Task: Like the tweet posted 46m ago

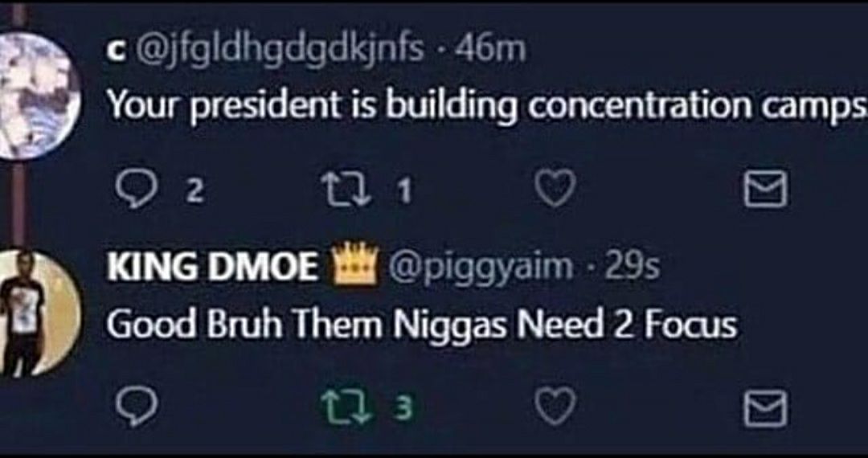Action: click(x=556, y=190)
